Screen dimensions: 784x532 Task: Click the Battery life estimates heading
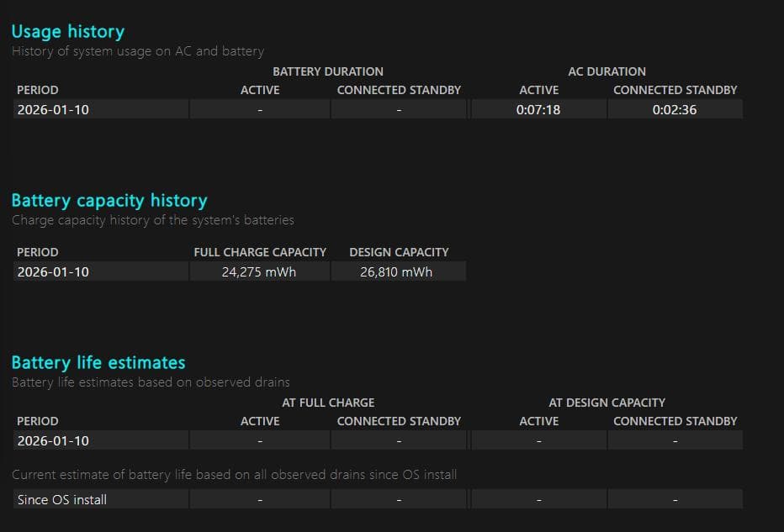click(x=98, y=363)
